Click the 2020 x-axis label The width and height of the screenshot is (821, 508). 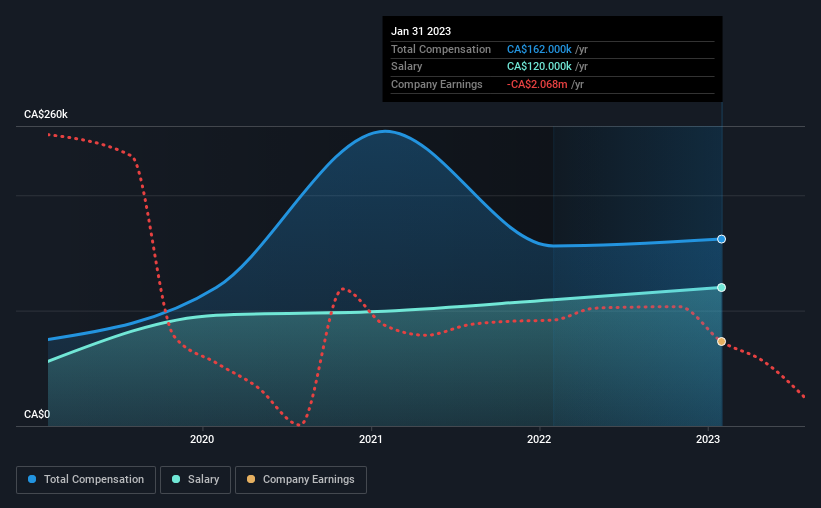coord(202,439)
